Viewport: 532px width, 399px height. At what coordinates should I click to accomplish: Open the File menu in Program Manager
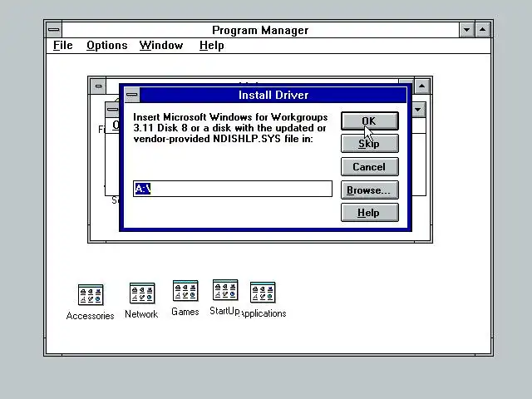[63, 46]
